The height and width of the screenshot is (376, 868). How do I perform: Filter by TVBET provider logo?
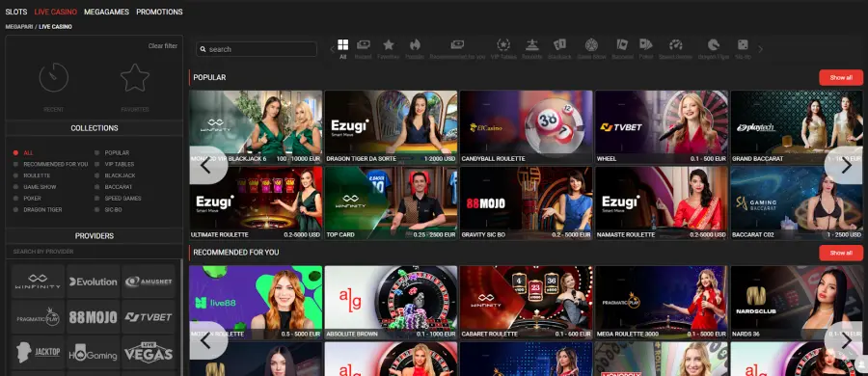[148, 317]
